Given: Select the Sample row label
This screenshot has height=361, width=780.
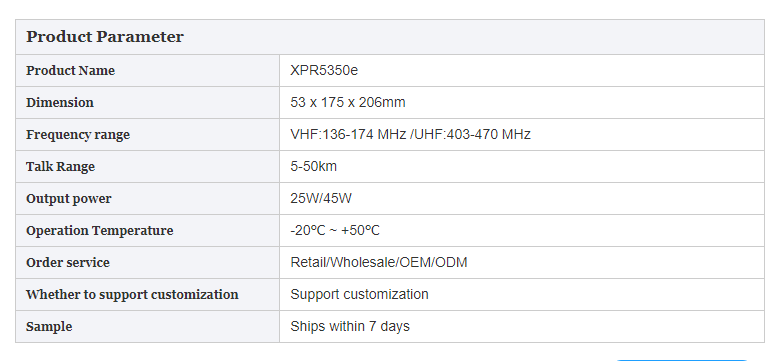Looking at the screenshot, I should click(x=49, y=327).
